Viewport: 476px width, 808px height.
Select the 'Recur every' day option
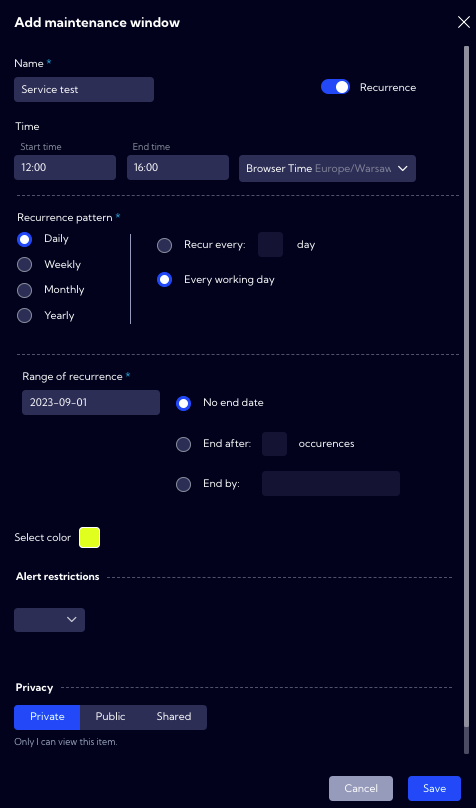point(164,245)
